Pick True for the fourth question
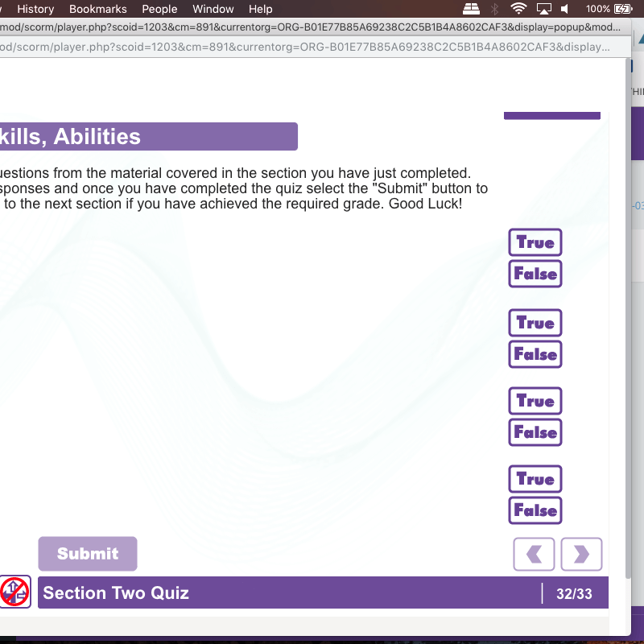Screen dimensions: 644x644 click(x=535, y=479)
